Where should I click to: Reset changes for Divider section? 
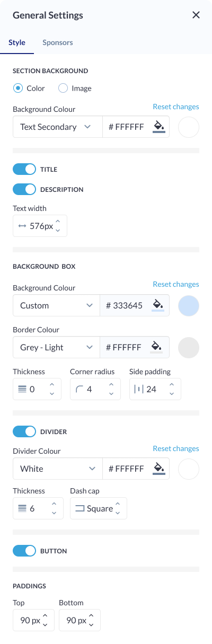pyautogui.click(x=176, y=448)
